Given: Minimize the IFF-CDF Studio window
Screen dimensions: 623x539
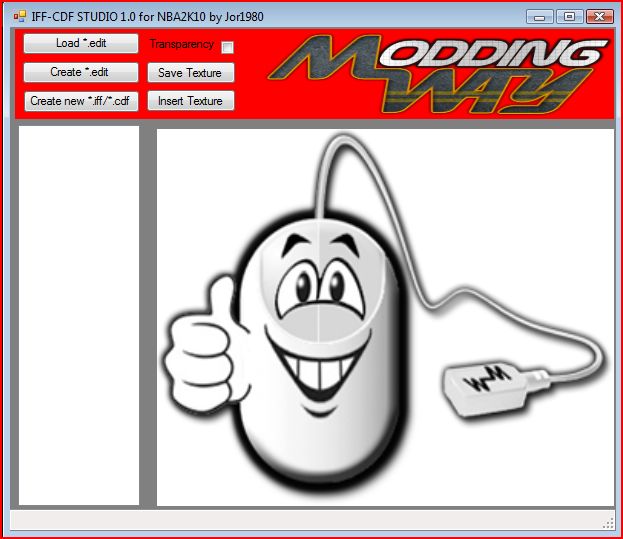Looking at the screenshot, I should [541, 16].
